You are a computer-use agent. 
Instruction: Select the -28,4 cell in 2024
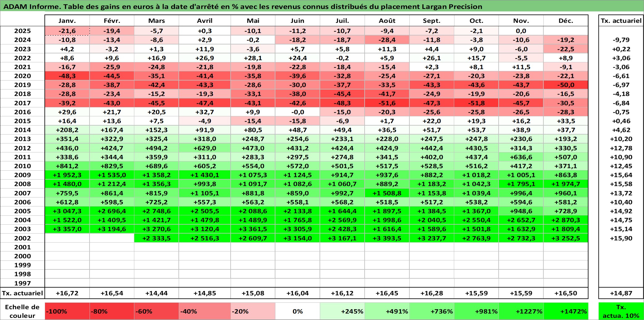(387, 40)
